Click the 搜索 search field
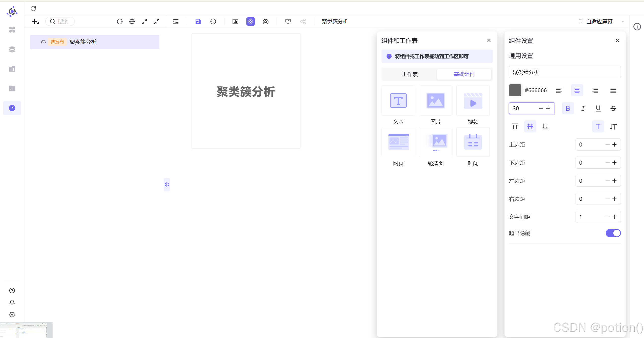The image size is (644, 338). pyautogui.click(x=60, y=21)
